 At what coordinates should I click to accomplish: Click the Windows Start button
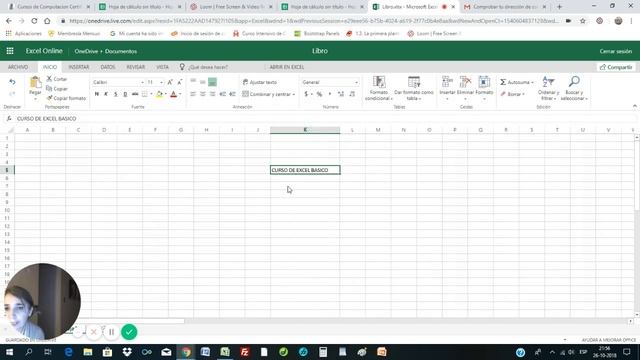pos(9,352)
